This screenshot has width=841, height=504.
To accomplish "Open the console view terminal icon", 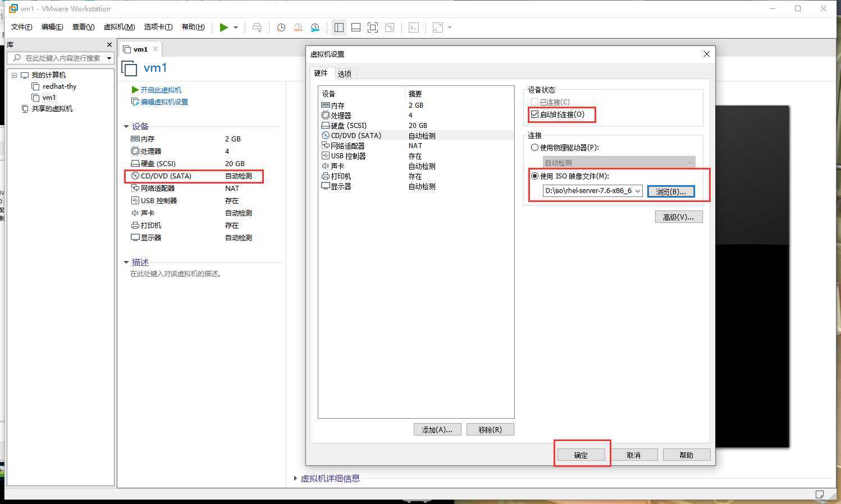I will click(414, 28).
